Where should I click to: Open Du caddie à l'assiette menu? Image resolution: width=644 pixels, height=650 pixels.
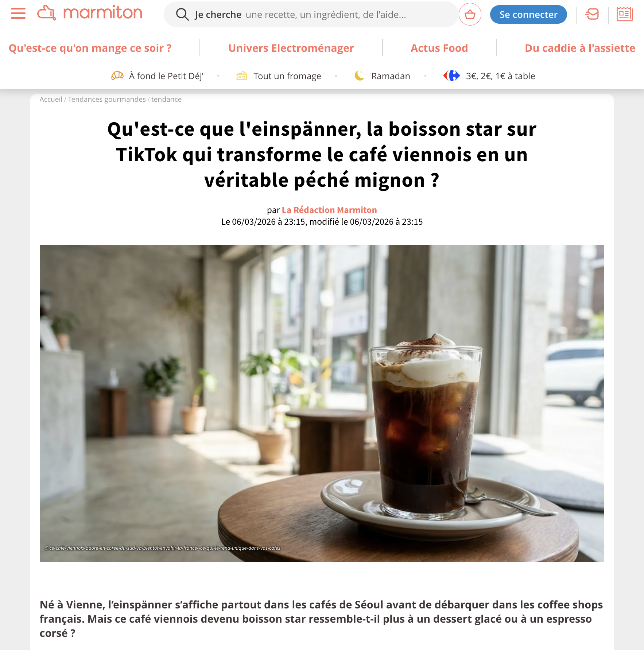tap(580, 48)
